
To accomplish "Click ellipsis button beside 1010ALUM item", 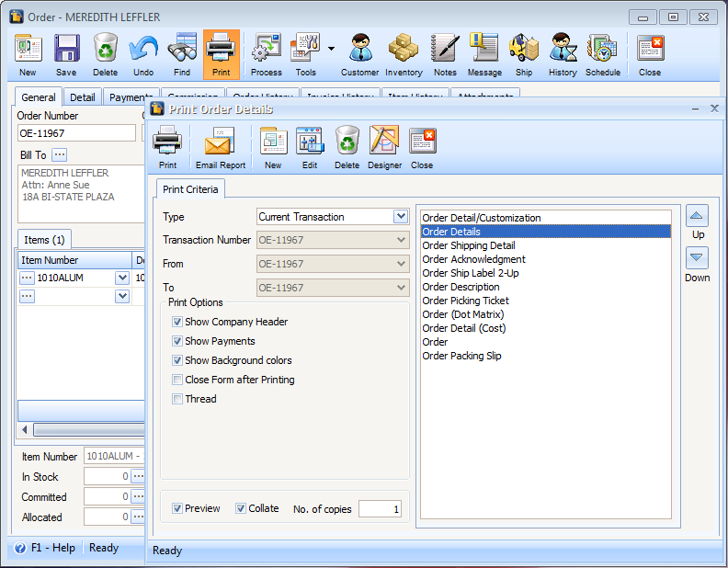I will (x=27, y=278).
